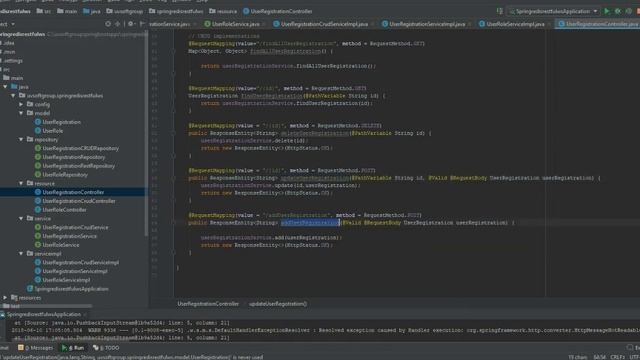Click updateUserRegistration() in editor breadcrumb
This screenshot has width=640, height=360.
point(278,304)
